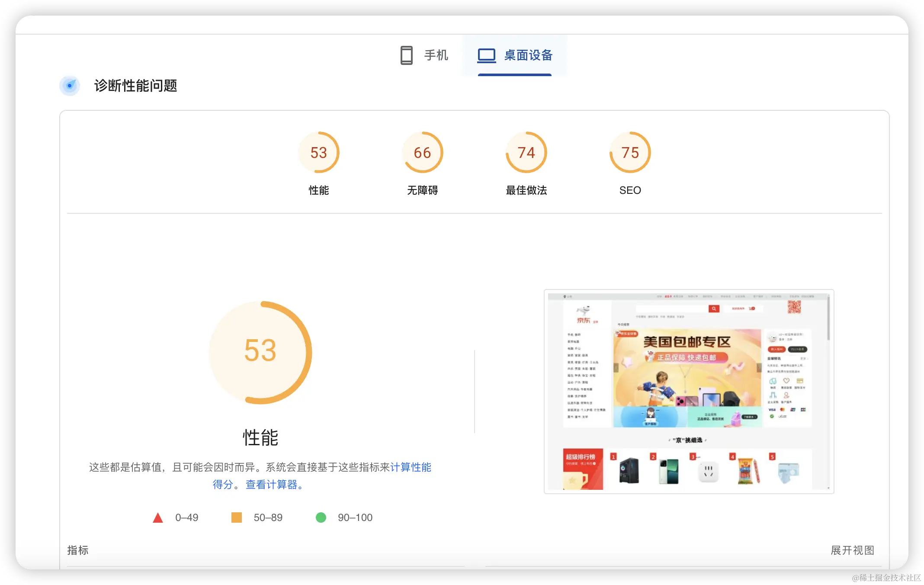Image resolution: width=924 pixels, height=585 pixels.
Task: Click the 指标 section heading
Action: point(78,550)
